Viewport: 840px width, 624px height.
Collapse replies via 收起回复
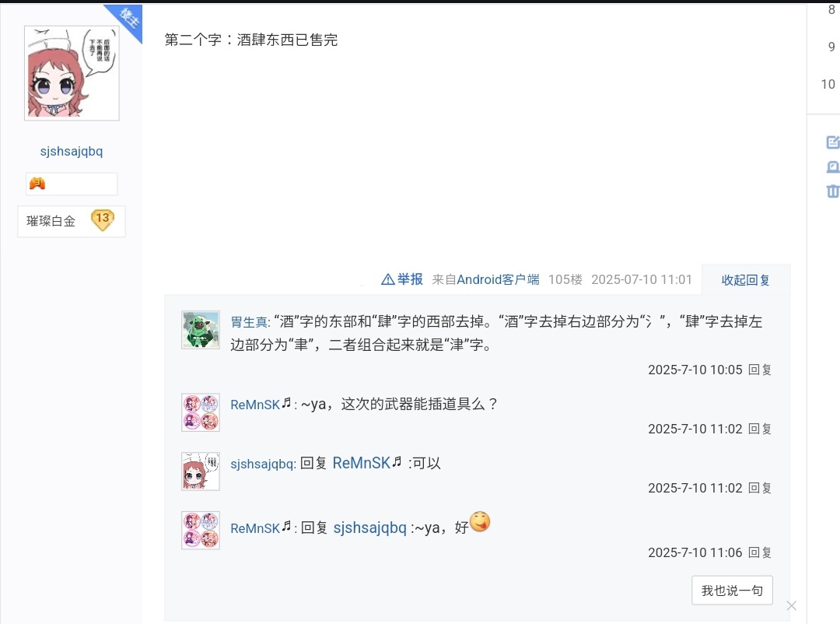745,280
